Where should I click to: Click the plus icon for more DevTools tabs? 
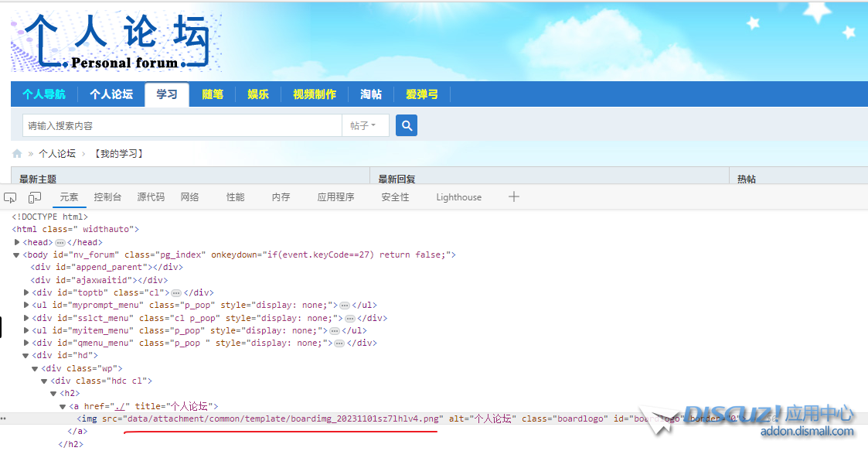[514, 197]
